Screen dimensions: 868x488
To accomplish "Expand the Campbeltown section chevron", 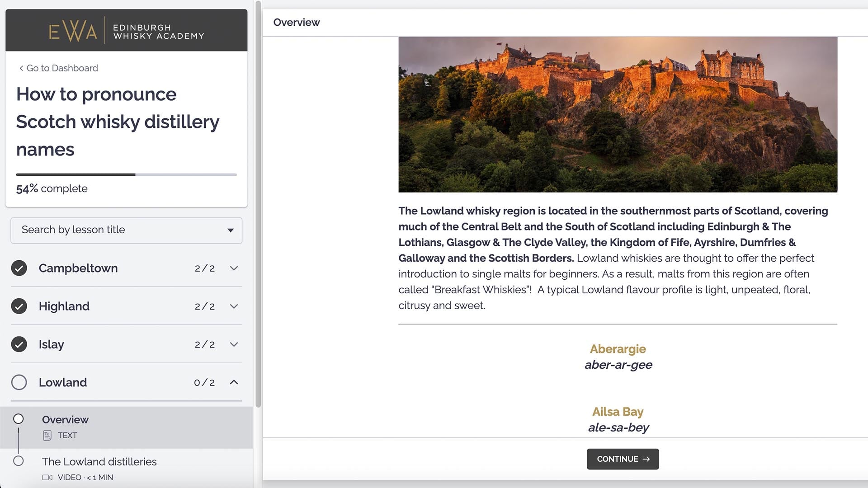I will [234, 268].
